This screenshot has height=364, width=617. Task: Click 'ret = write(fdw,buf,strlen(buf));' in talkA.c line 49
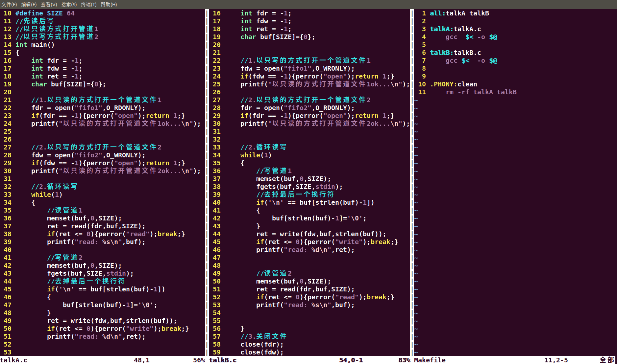coord(112,321)
